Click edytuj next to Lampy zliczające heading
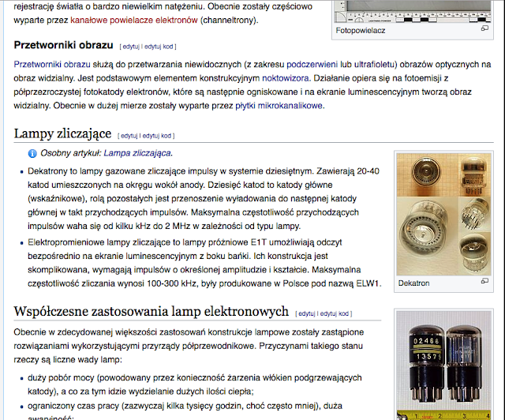505x420 pixels. click(129, 136)
